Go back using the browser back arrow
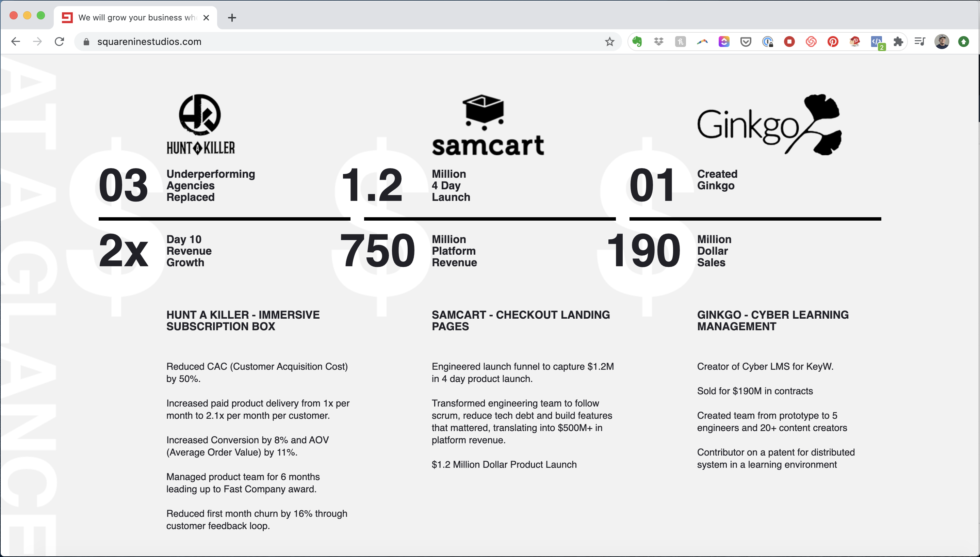The height and width of the screenshot is (557, 980). click(16, 41)
